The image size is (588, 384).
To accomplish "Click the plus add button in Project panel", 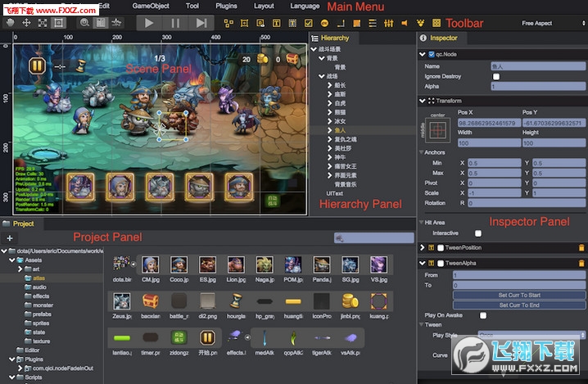I will [x=10, y=238].
